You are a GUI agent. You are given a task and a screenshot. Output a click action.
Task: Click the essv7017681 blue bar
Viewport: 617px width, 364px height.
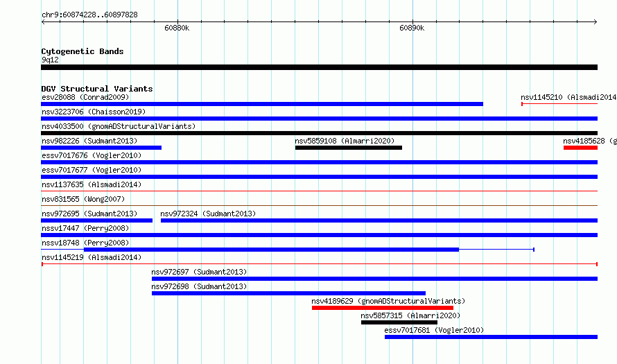491,337
